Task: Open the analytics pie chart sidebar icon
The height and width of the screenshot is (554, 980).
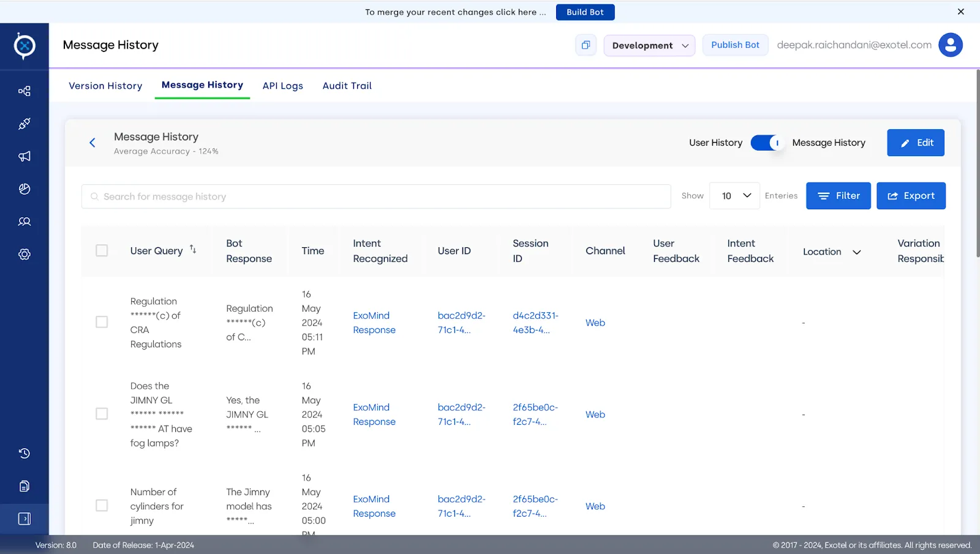Action: pos(24,189)
